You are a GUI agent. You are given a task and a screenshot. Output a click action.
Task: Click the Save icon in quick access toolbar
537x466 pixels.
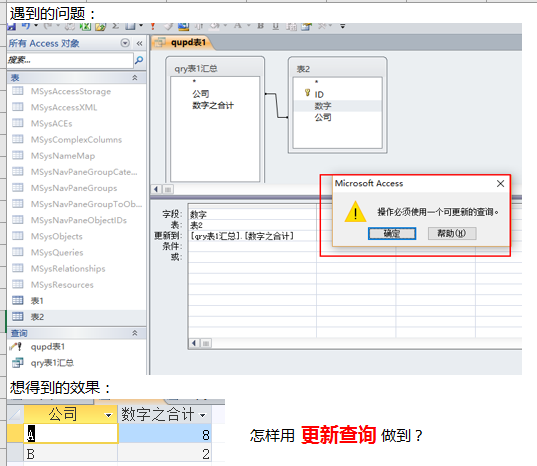coord(12,26)
